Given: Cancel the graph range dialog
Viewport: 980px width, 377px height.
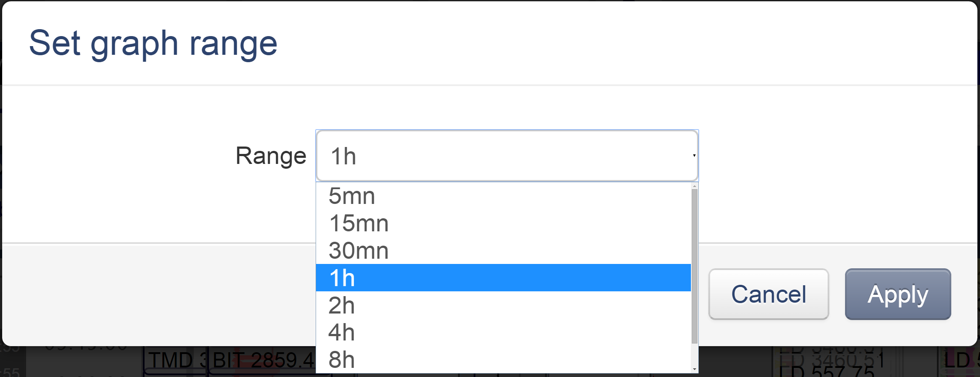Looking at the screenshot, I should click(x=769, y=294).
